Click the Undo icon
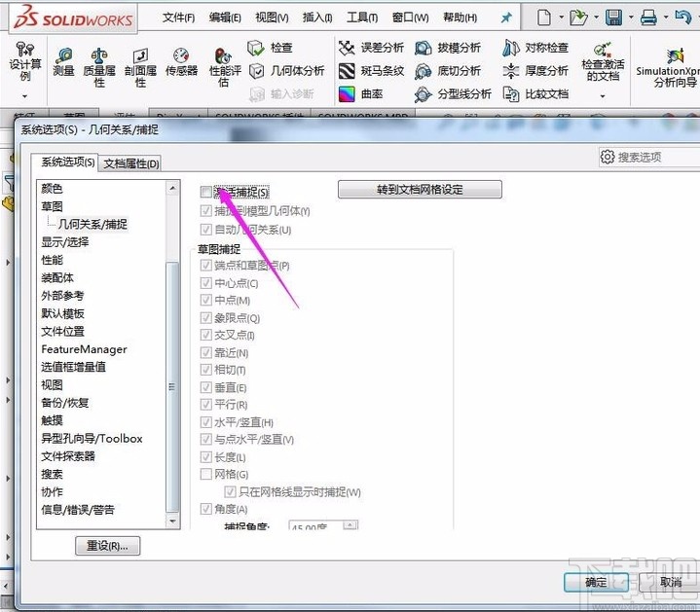Screen dimensions: 700x612 click(683, 18)
